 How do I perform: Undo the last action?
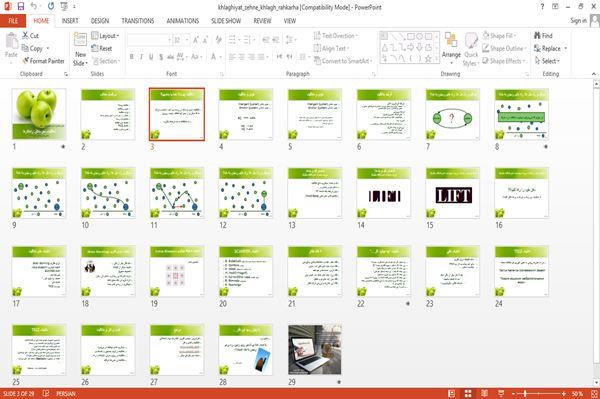click(x=34, y=7)
